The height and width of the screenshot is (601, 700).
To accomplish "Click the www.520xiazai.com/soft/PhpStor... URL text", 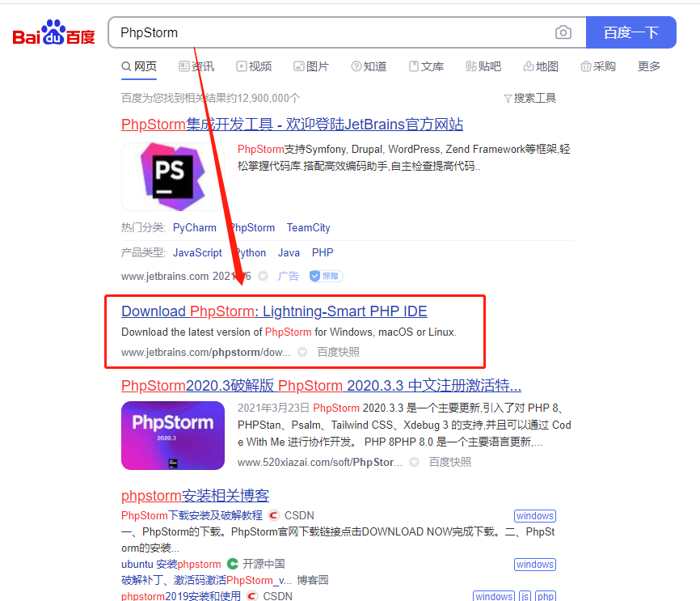I will point(319,462).
